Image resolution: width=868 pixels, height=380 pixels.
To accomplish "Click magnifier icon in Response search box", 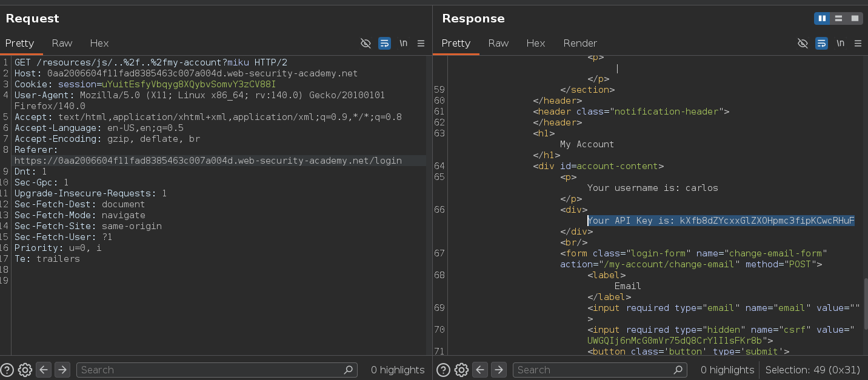I will point(678,370).
